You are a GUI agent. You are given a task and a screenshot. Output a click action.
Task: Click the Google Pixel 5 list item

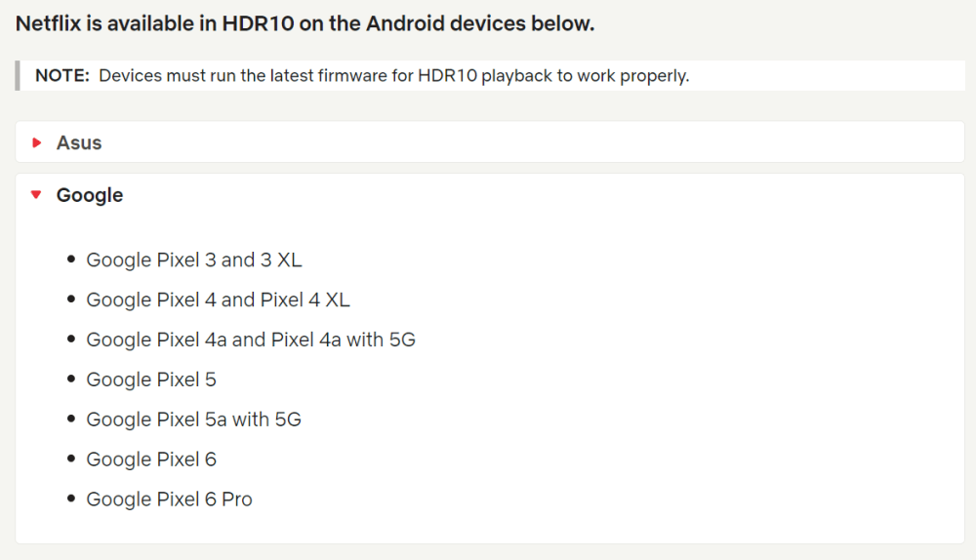[151, 380]
